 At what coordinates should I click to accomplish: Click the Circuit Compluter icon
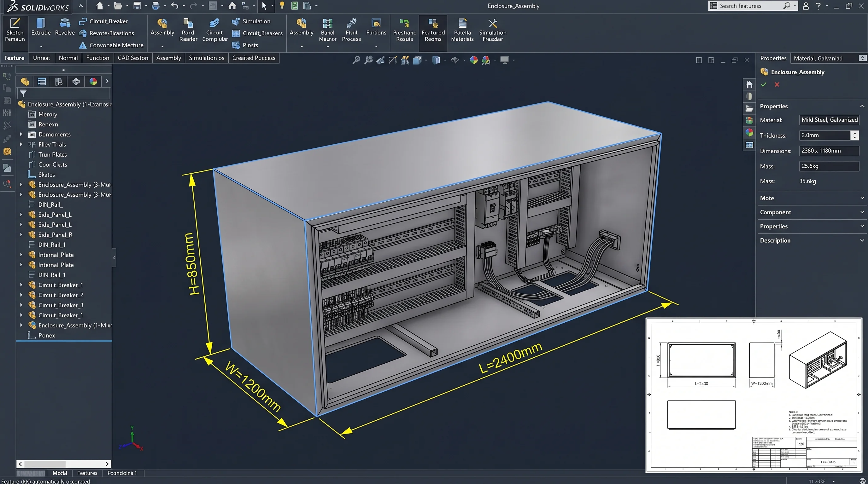[x=215, y=30]
